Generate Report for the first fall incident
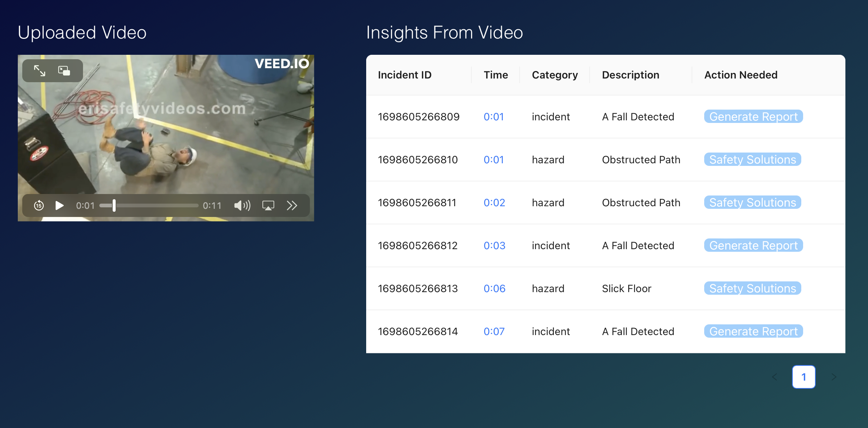Viewport: 868px width, 428px height. coord(753,117)
